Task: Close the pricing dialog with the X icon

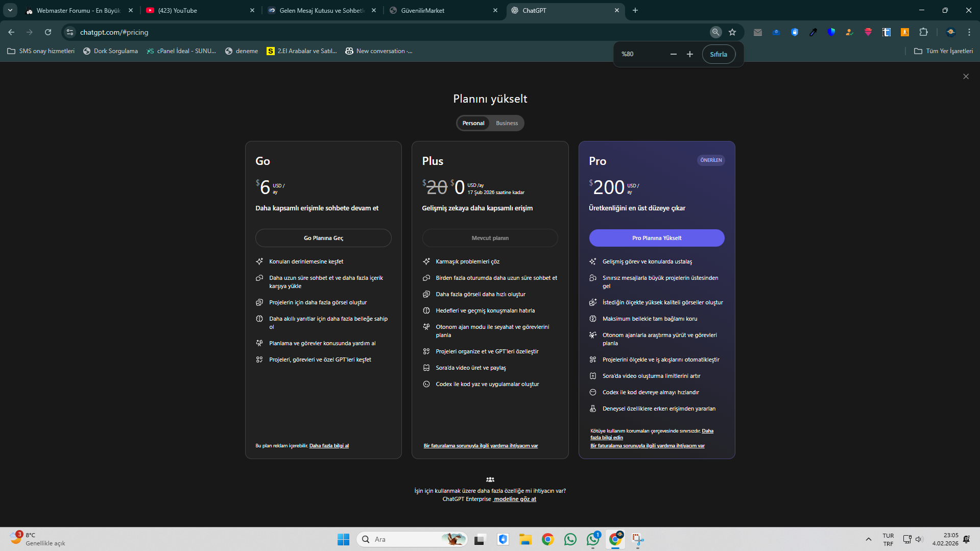Action: point(966,77)
